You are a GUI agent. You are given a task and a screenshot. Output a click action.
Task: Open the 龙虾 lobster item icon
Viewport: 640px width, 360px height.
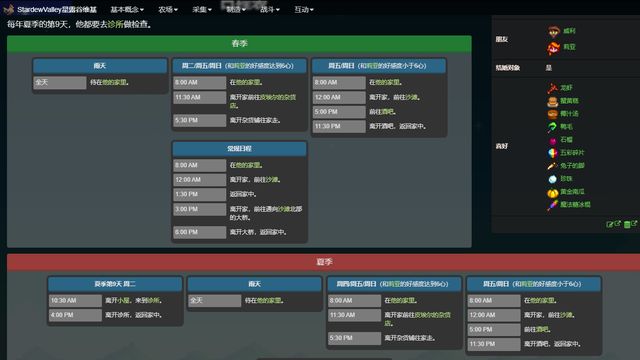(553, 88)
